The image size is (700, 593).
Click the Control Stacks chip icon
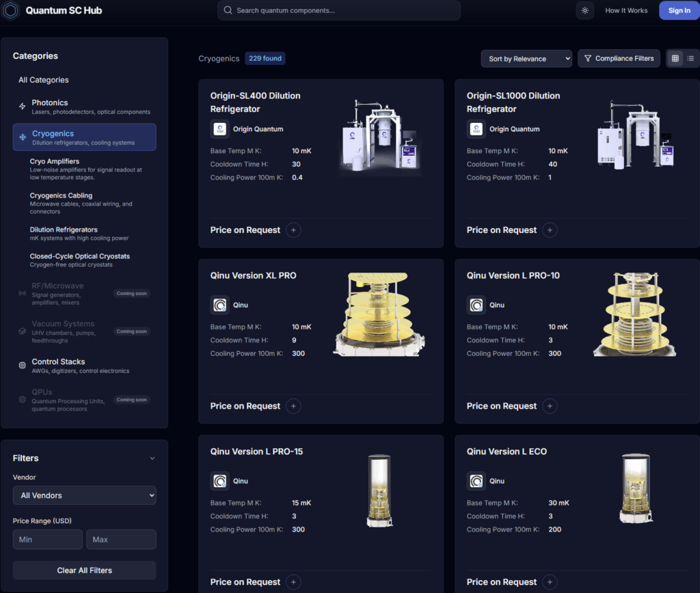point(23,366)
